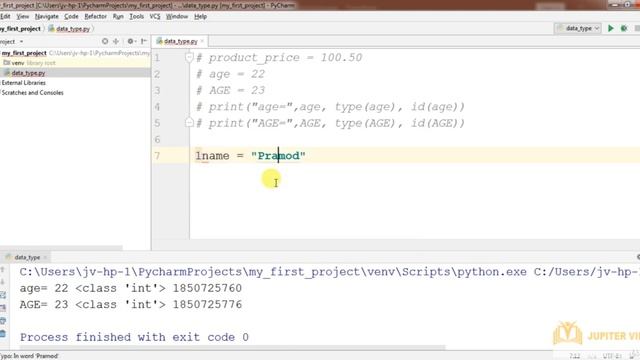This screenshot has width=640, height=360.
Task: Select External Libraries in project tree
Action: (23, 82)
